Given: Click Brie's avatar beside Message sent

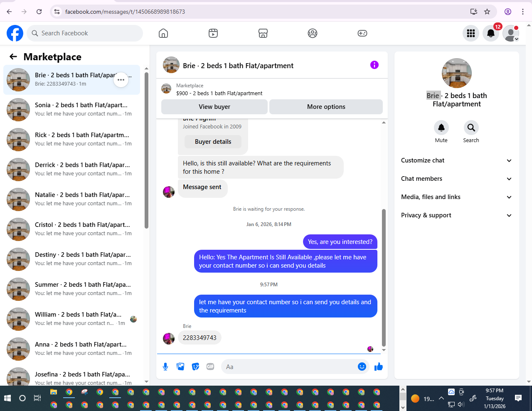Looking at the screenshot, I should 169,192.
